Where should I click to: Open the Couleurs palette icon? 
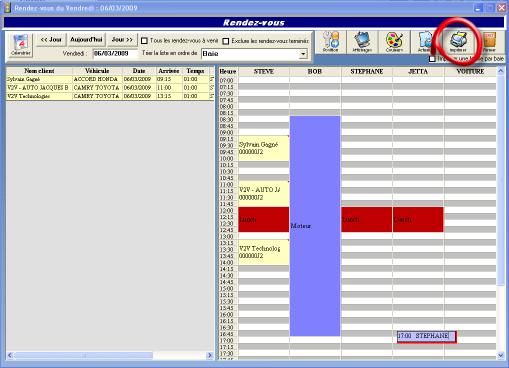coord(394,42)
